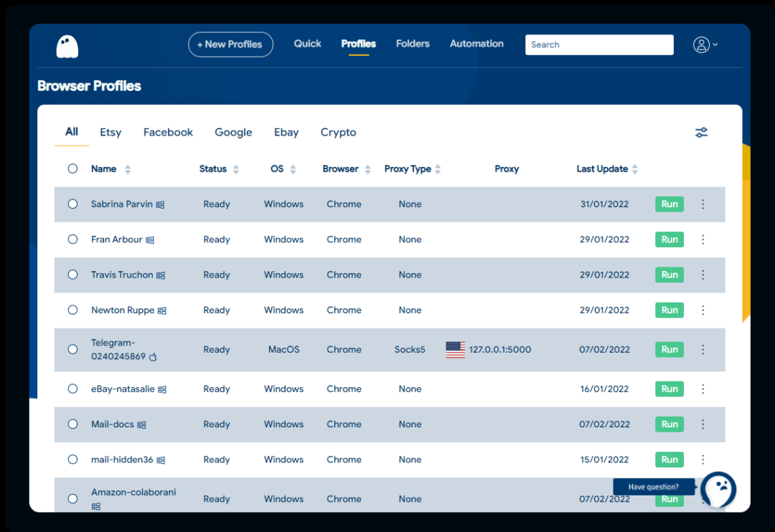Click Apple icon next to Telegram-0240245869

pyautogui.click(x=154, y=356)
